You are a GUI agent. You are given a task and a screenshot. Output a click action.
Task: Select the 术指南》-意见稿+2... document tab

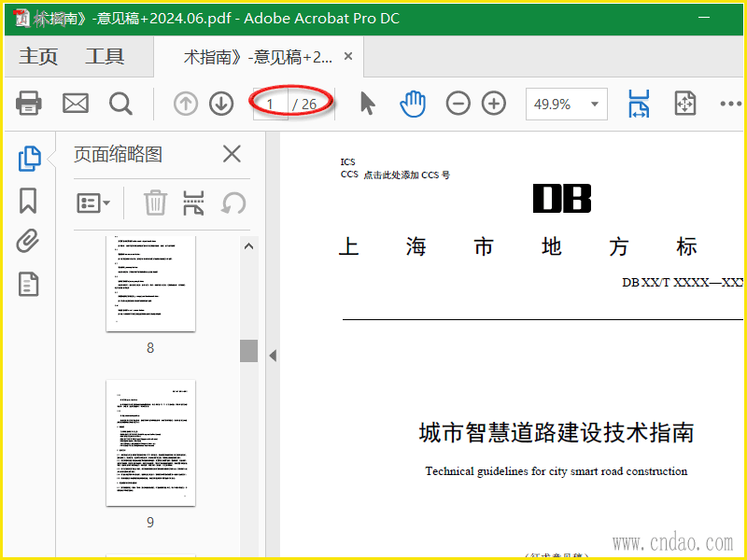tap(259, 57)
